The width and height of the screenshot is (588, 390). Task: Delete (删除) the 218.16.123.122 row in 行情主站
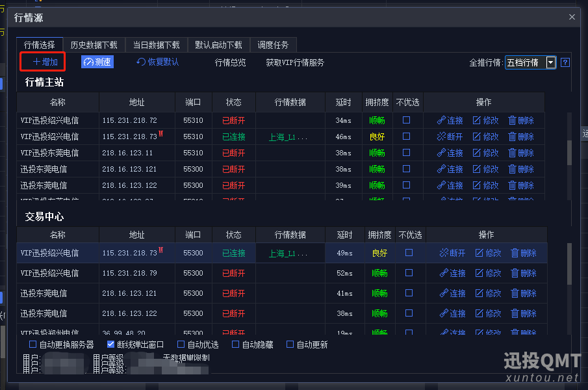[521, 185]
